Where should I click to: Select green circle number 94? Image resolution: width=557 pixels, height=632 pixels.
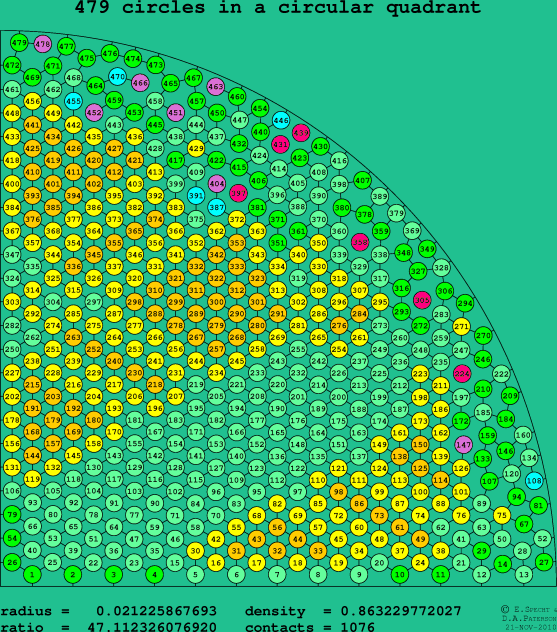pyautogui.click(x=517, y=497)
